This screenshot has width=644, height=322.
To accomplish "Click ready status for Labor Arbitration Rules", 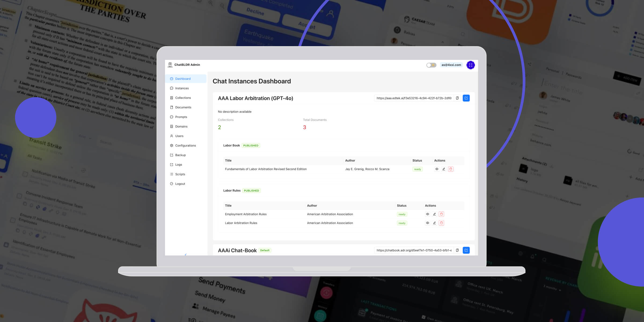I will point(402,223).
